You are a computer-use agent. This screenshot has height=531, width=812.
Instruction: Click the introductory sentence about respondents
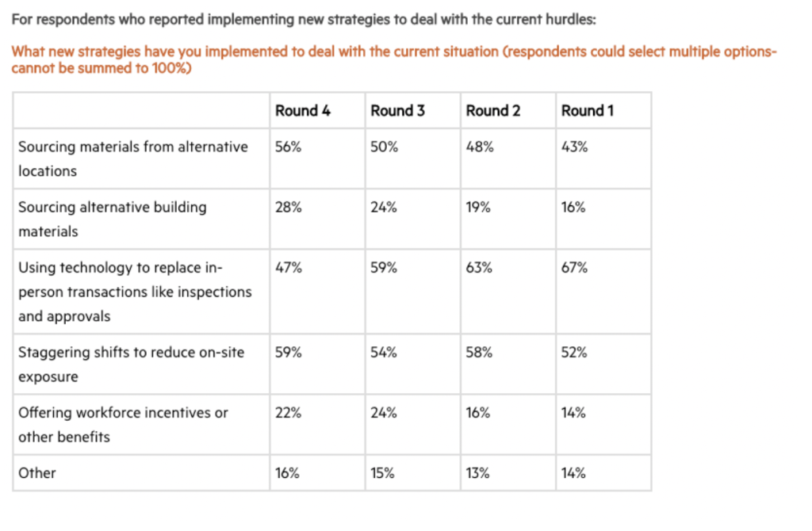304,20
